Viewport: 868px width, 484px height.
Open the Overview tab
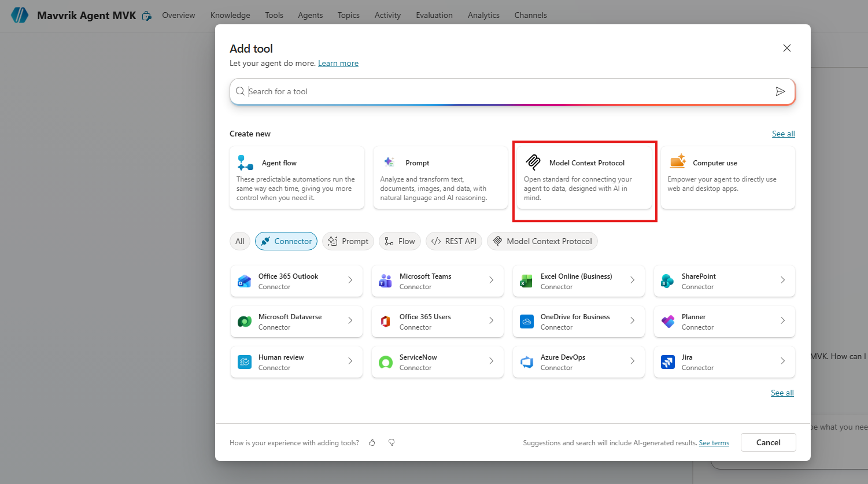point(179,15)
